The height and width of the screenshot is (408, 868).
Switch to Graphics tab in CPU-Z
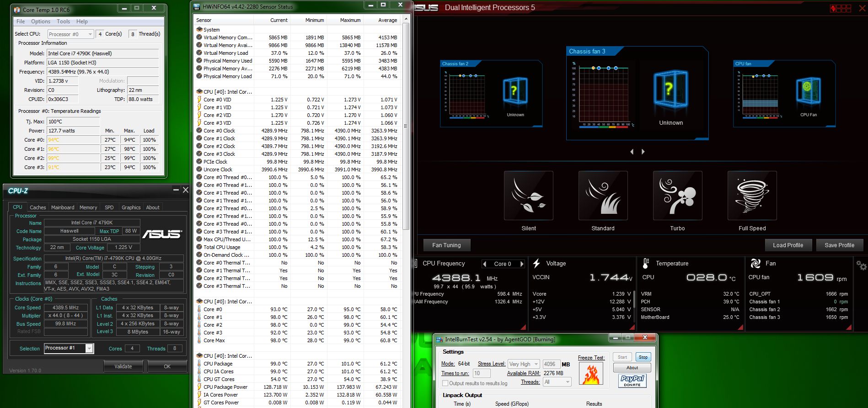pos(131,207)
